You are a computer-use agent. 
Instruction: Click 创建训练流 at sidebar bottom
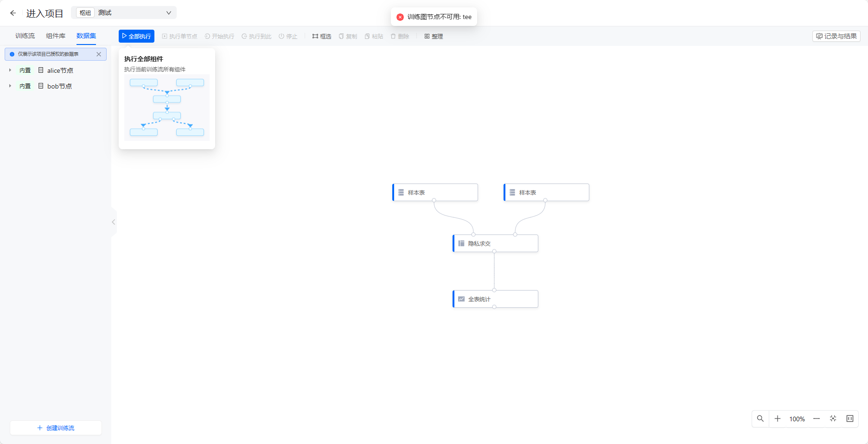point(55,428)
